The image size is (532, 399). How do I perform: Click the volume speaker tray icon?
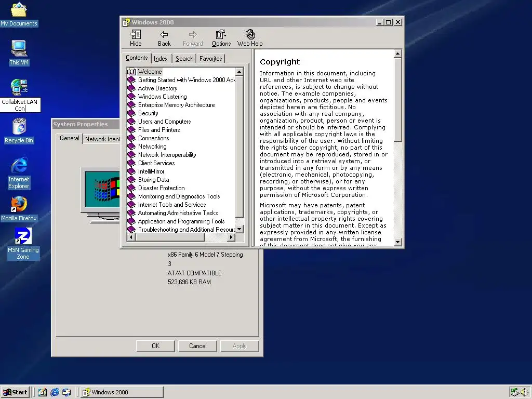(x=525, y=392)
